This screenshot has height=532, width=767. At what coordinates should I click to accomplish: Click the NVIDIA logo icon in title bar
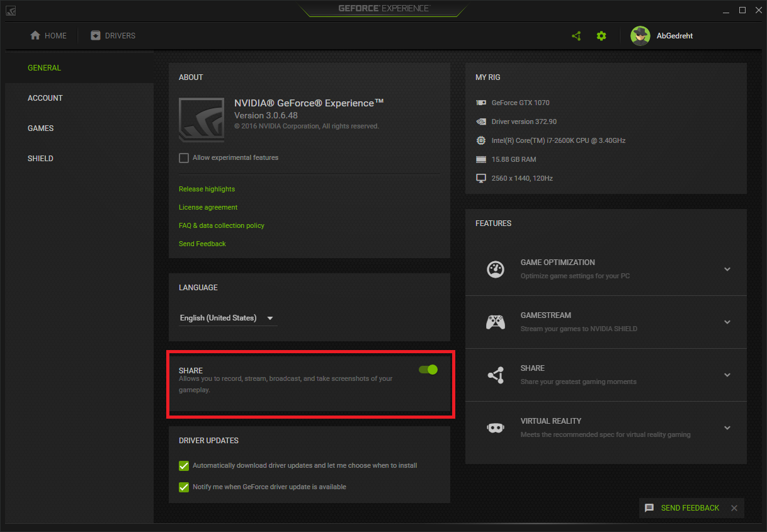point(11,10)
